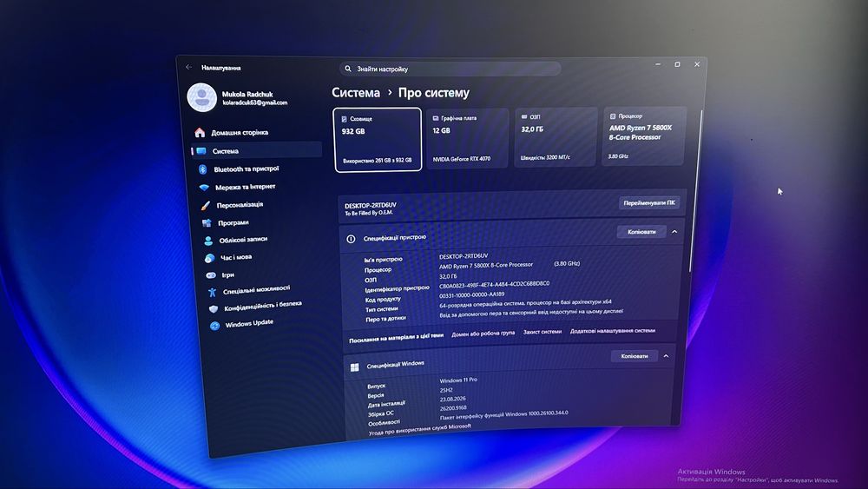Select Персоналізація menu item

pos(240,205)
